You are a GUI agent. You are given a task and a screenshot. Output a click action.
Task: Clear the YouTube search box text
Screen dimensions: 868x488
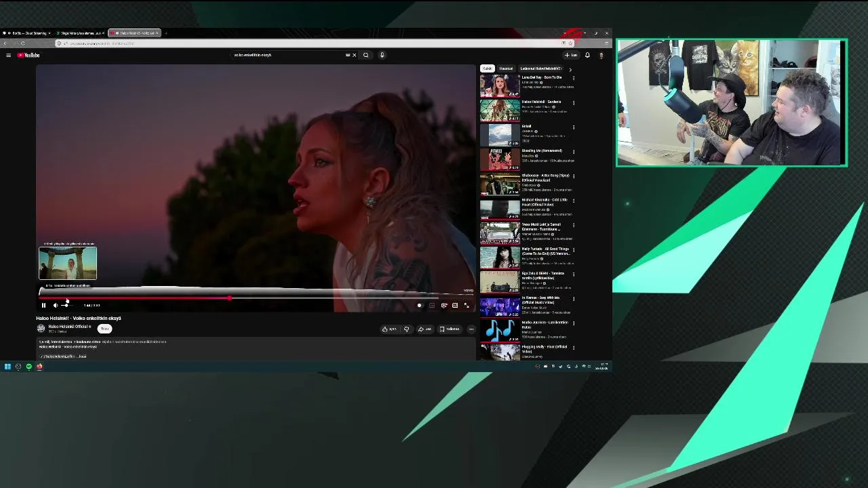354,55
